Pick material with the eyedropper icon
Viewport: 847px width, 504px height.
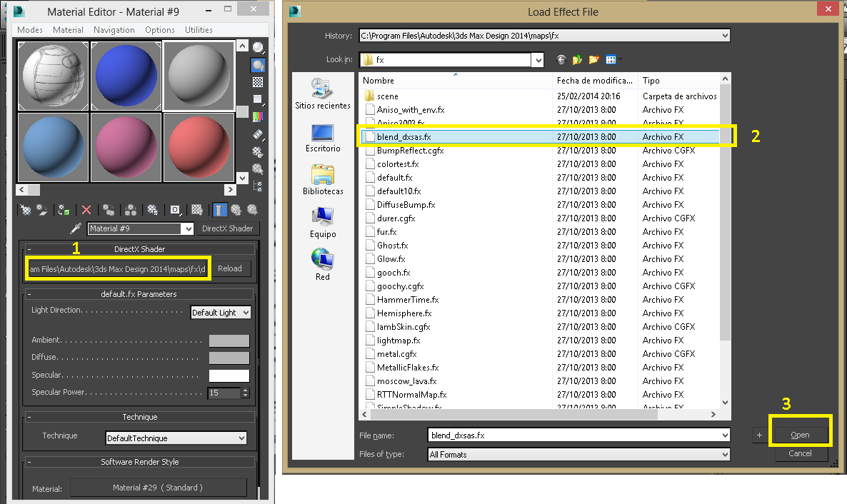(76, 228)
